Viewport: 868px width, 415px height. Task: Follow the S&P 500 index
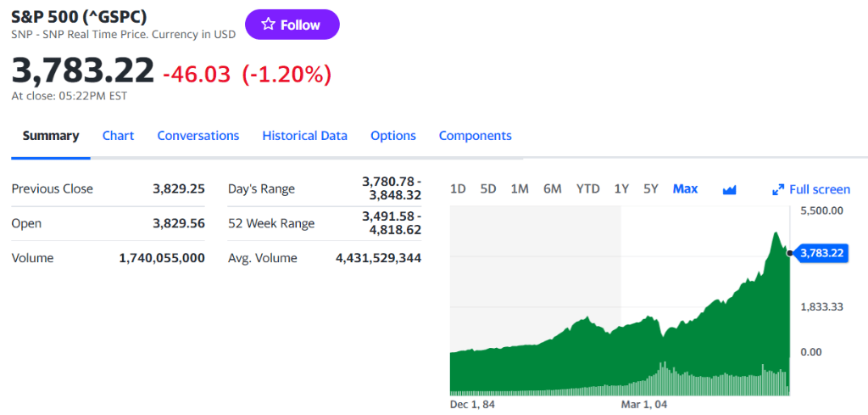pyautogui.click(x=292, y=25)
